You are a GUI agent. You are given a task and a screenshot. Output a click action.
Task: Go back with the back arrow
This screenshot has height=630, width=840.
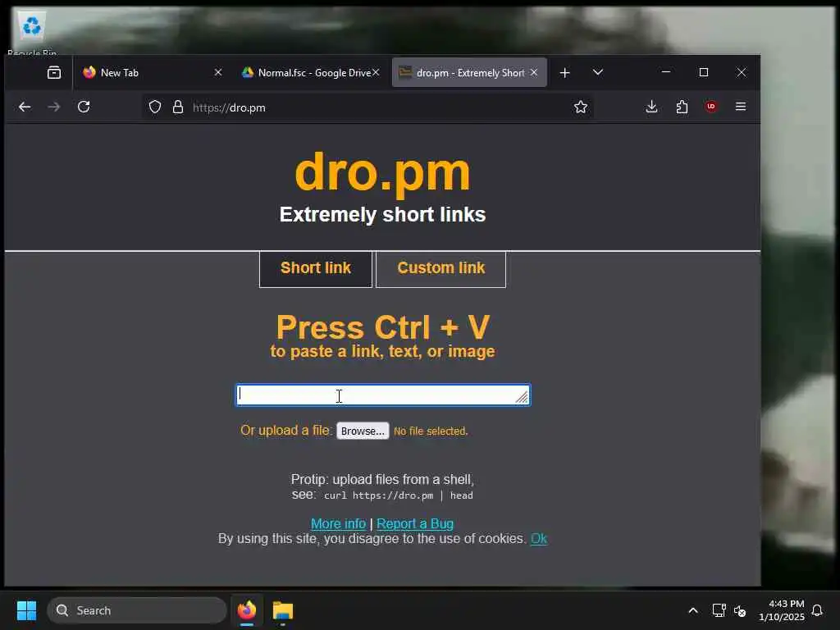[x=25, y=107]
